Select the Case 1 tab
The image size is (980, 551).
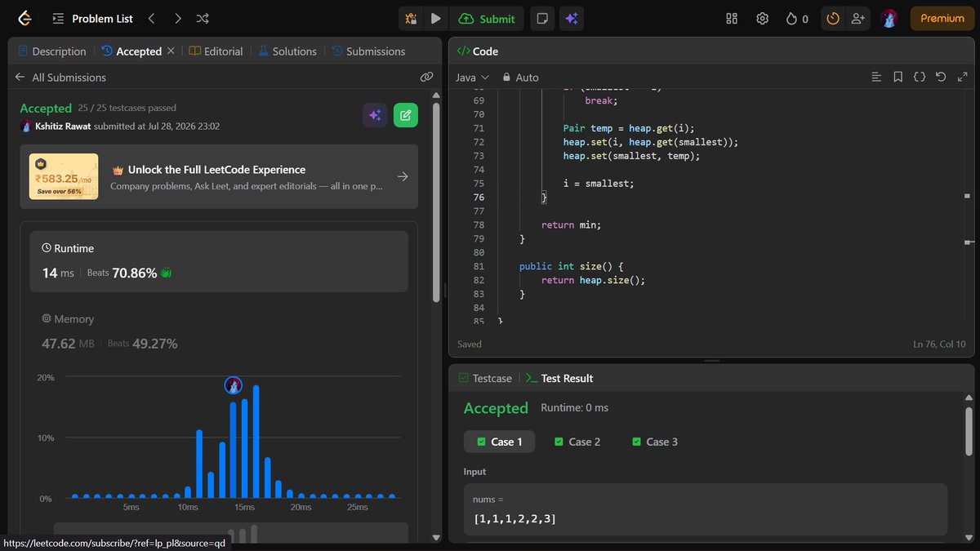pyautogui.click(x=499, y=442)
